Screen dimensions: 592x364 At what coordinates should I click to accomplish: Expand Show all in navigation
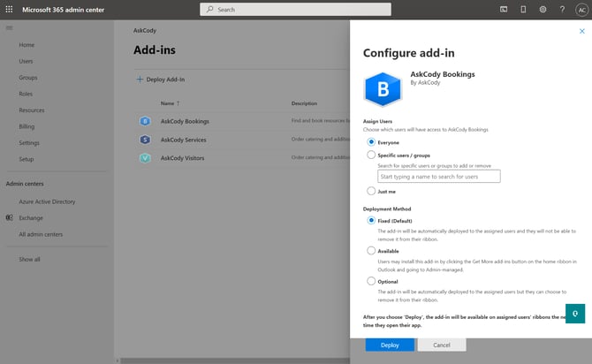pyautogui.click(x=29, y=259)
